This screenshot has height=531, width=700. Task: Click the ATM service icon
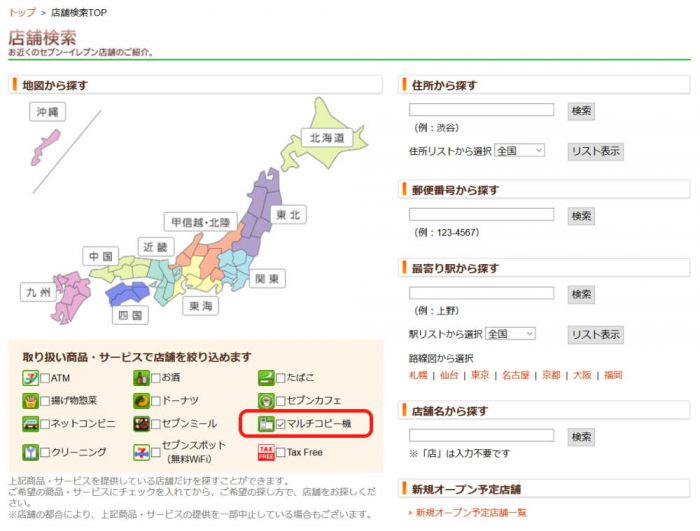(x=30, y=378)
